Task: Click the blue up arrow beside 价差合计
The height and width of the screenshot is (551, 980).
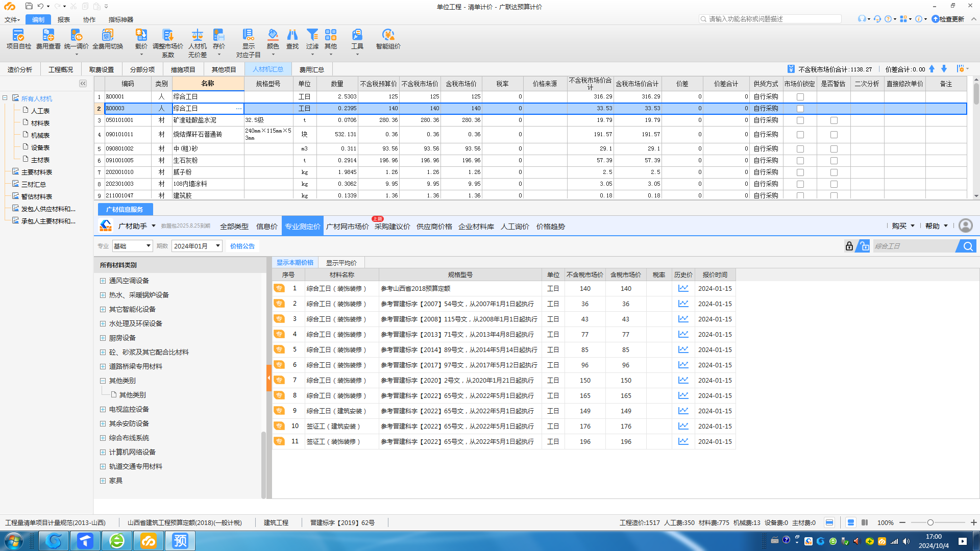Action: coord(932,69)
